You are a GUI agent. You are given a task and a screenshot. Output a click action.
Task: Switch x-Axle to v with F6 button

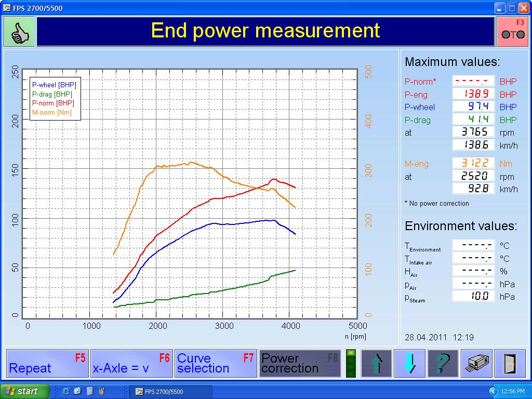click(x=131, y=363)
